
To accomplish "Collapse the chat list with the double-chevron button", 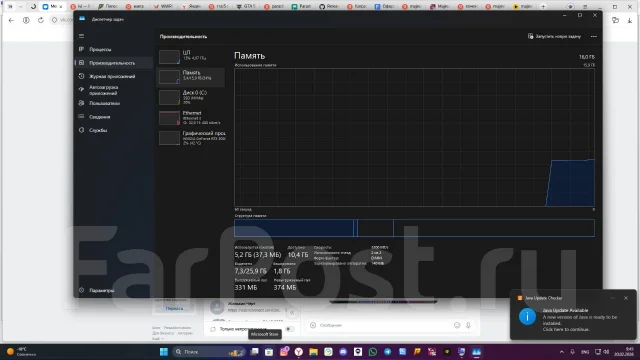I will 292,313.
